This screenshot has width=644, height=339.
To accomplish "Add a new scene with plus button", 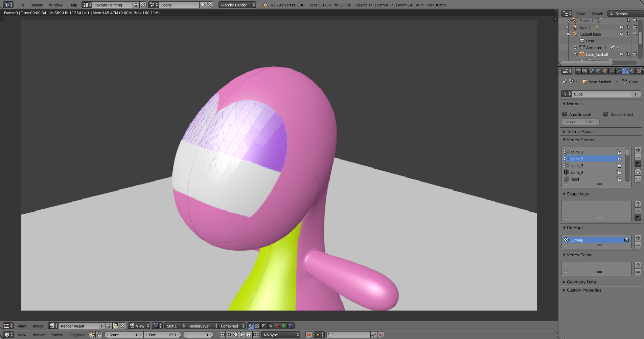I will [x=203, y=5].
